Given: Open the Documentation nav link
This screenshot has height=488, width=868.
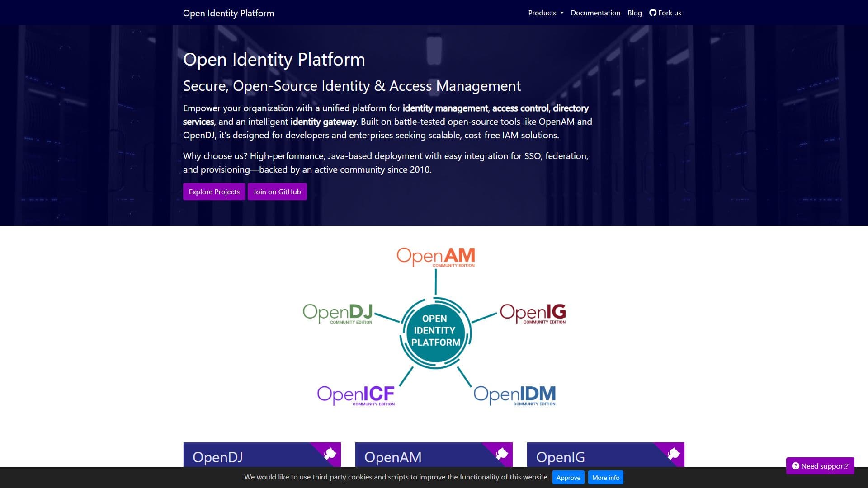Looking at the screenshot, I should [x=595, y=13].
